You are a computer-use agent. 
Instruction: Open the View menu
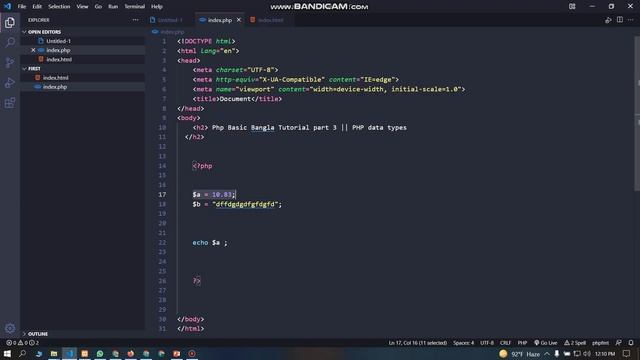point(82,7)
